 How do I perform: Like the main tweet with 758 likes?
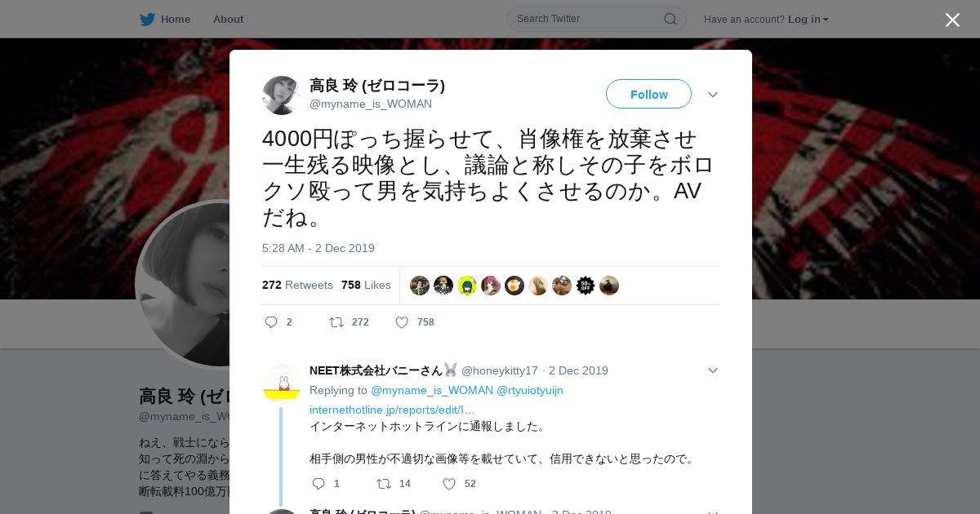(402, 322)
